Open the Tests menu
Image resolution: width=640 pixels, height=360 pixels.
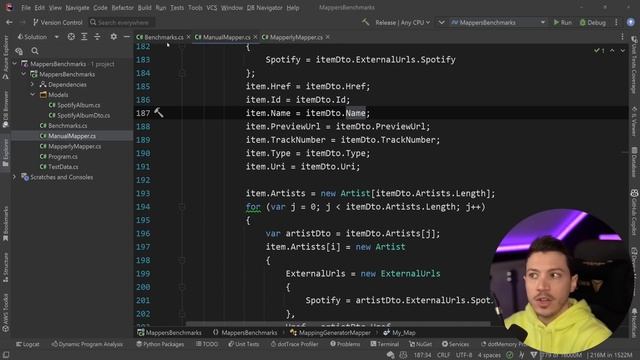(x=177, y=8)
